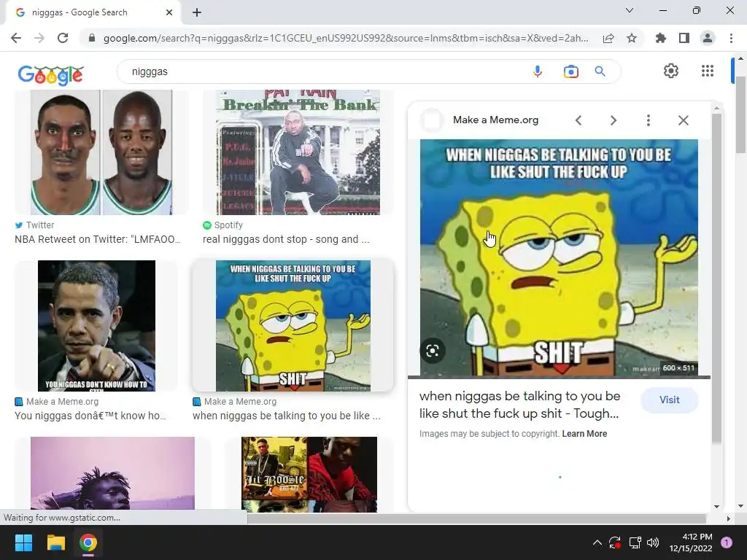Click the browser address bar URL
Image resolution: width=747 pixels, height=560 pixels.
[345, 38]
